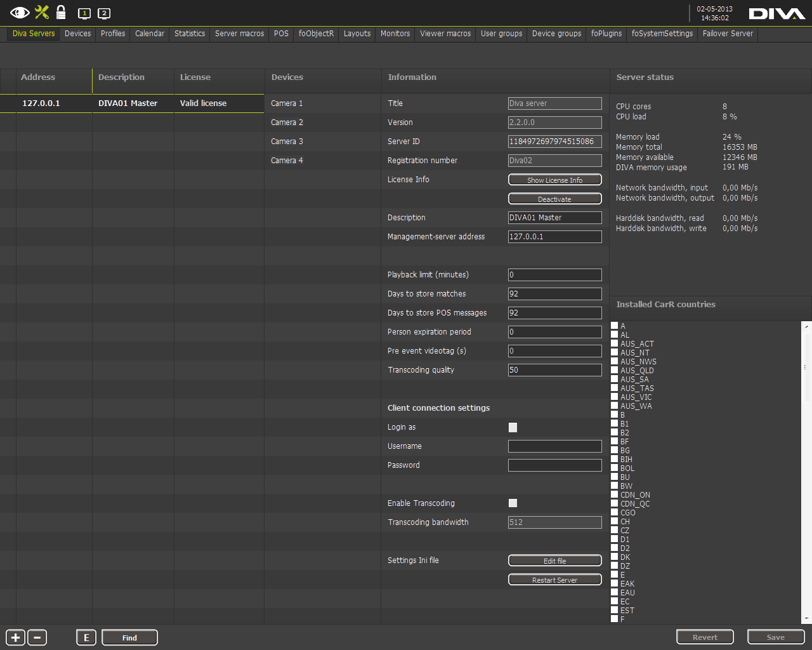This screenshot has width=812, height=650.
Task: Open the Viewer macros tab
Action: click(x=445, y=34)
